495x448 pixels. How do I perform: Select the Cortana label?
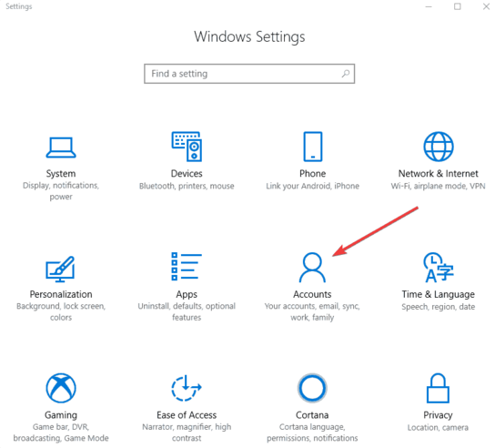(312, 415)
